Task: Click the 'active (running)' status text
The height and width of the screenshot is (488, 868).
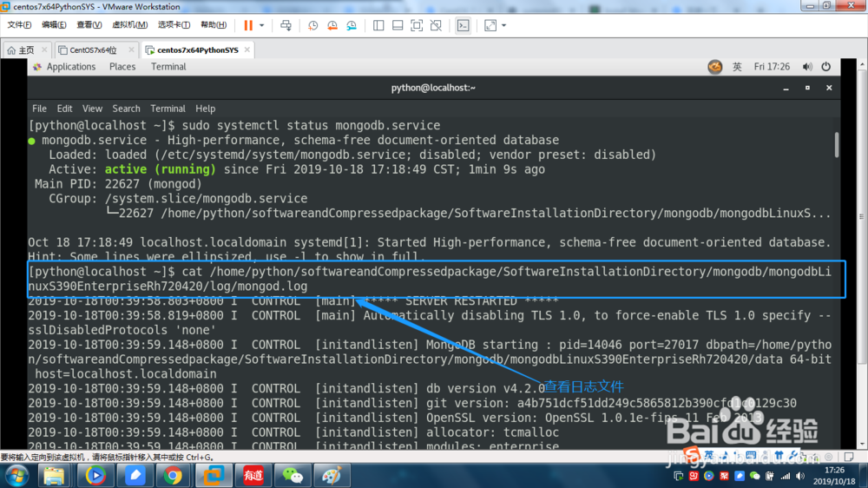Action: coord(160,169)
